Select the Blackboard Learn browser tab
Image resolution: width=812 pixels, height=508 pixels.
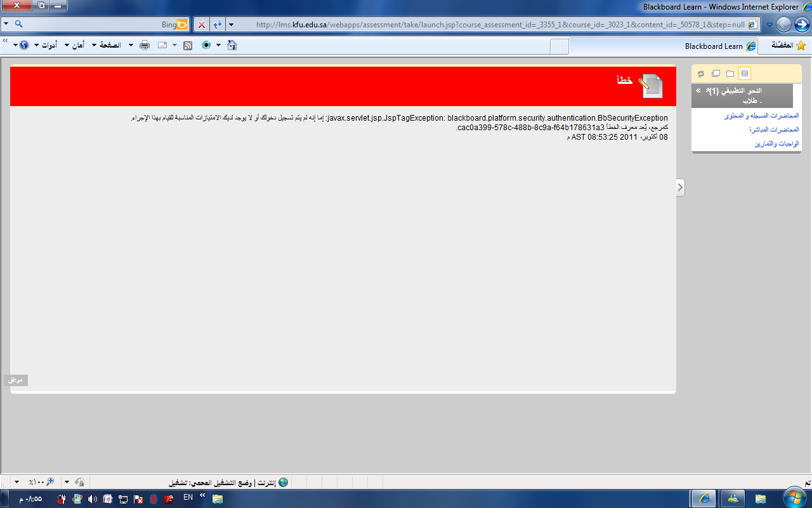coord(714,46)
